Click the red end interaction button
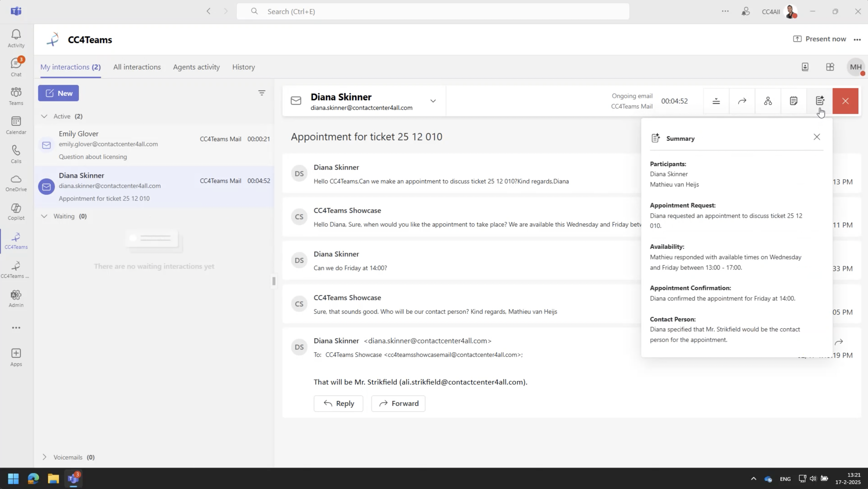This screenshot has width=868, height=489. [845, 101]
